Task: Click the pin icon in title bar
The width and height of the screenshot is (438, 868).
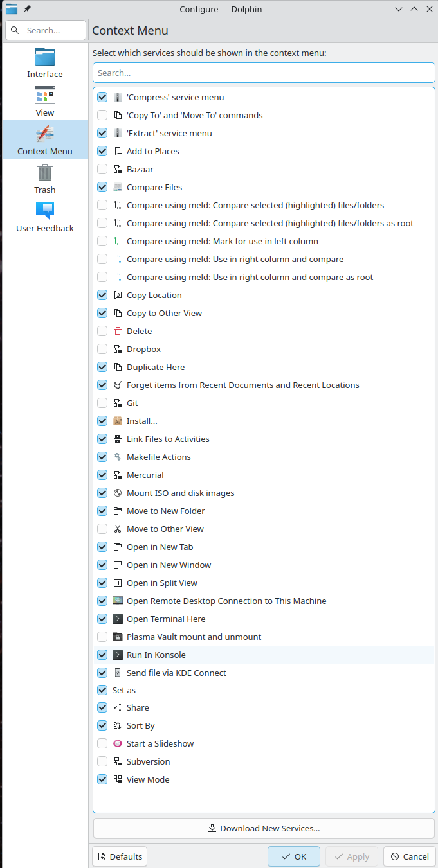Action: coord(27,9)
